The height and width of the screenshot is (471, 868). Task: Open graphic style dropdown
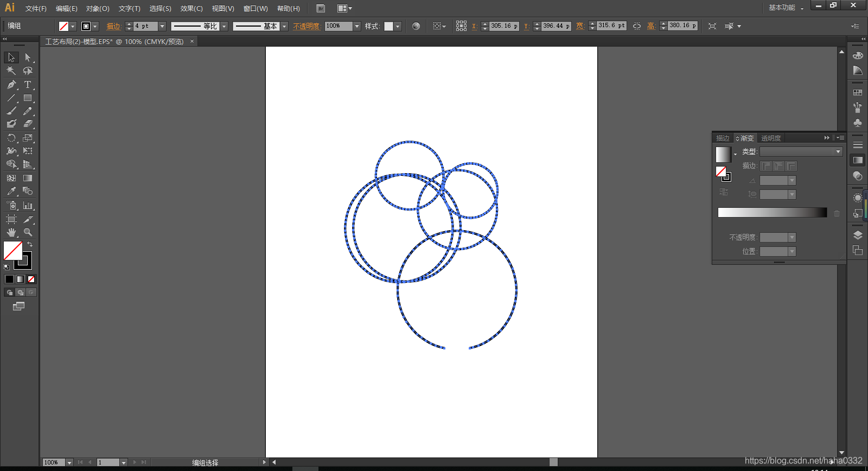pyautogui.click(x=398, y=26)
